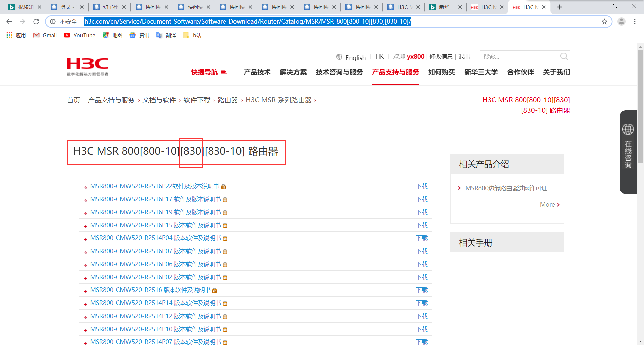Expand the 快捷导航 quick navigation menu

click(x=209, y=72)
